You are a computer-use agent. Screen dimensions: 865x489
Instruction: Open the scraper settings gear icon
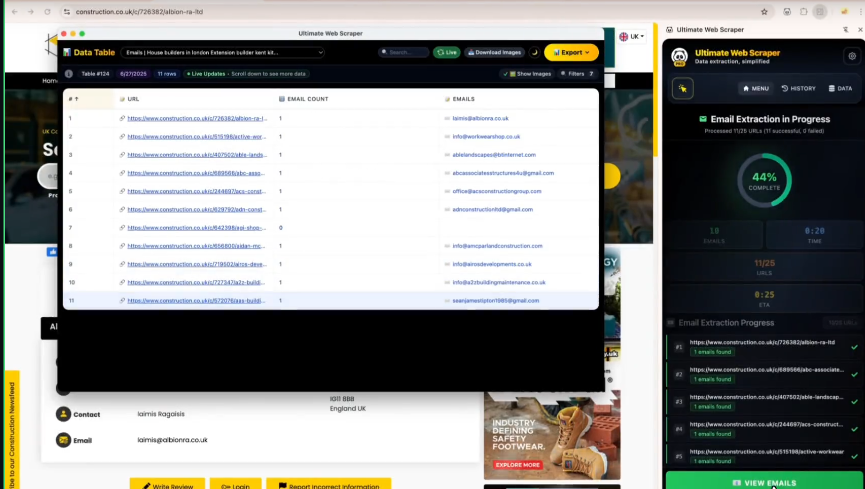pyautogui.click(x=852, y=56)
